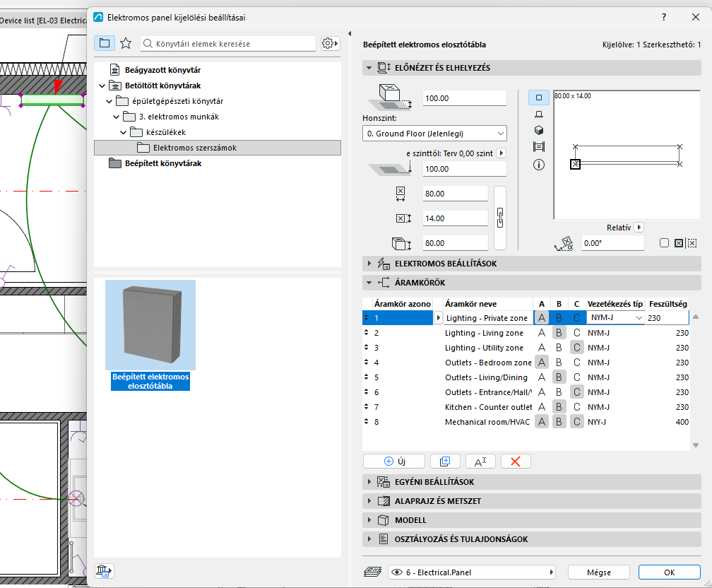Expand the ELEKTROMOS BEÁLLÍTÁSOK section
Viewport: 712px width, 588px height.
(x=532, y=264)
